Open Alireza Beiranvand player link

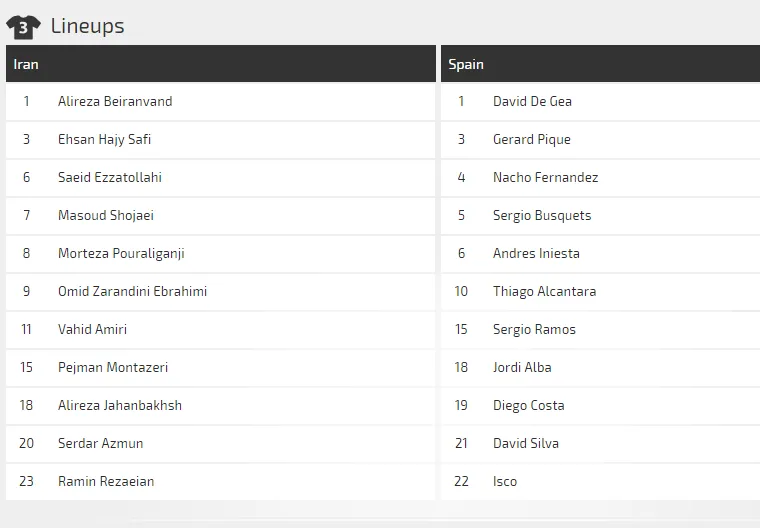coord(115,101)
